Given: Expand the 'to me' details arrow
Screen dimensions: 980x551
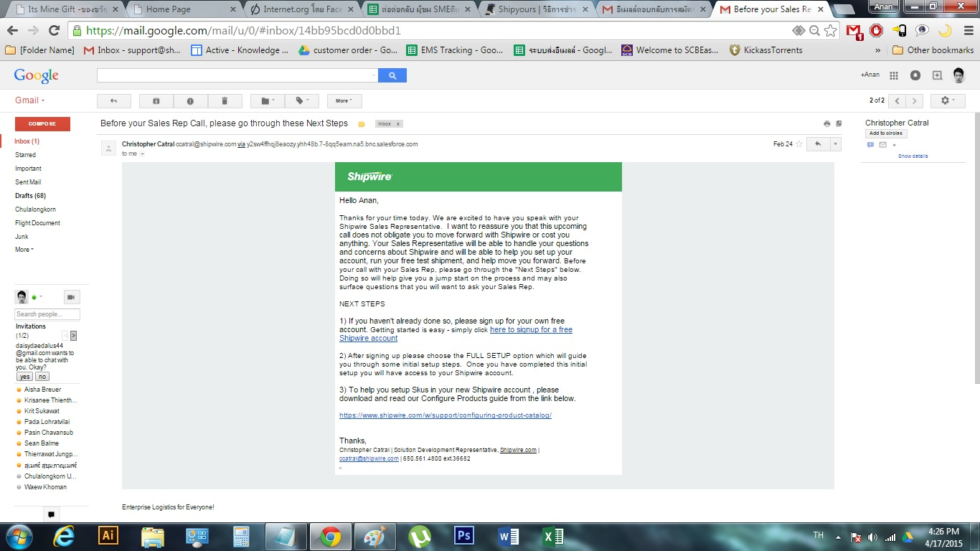Looking at the screenshot, I should 142,154.
